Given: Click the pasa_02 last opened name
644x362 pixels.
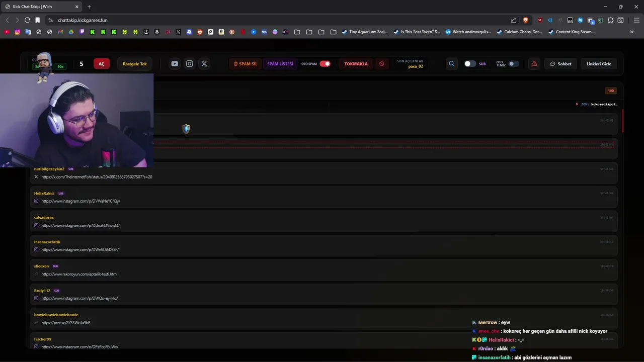Looking at the screenshot, I should click(416, 66).
